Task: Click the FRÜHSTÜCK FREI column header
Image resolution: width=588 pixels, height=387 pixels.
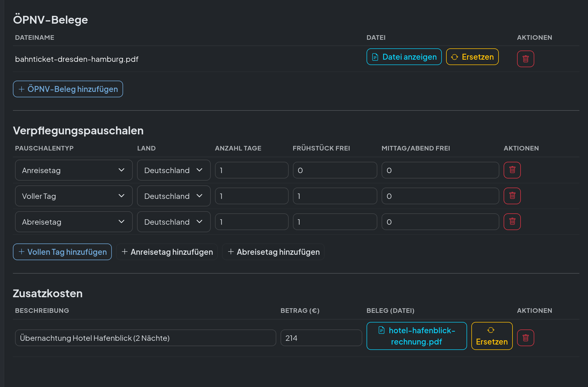Action: click(x=321, y=148)
